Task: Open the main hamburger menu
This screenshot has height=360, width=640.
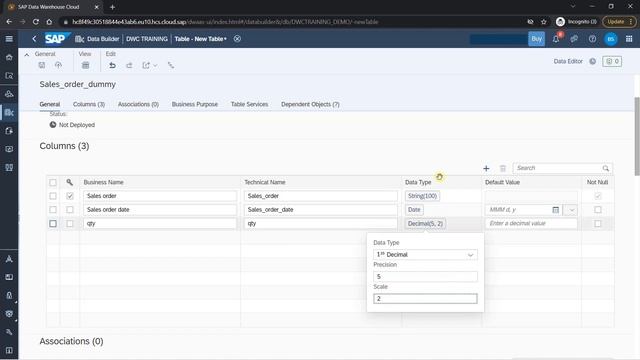Action: click(9, 39)
